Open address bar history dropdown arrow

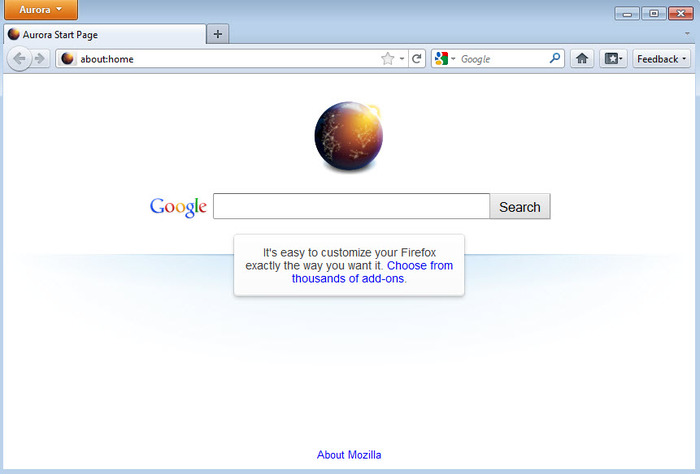(x=402, y=58)
